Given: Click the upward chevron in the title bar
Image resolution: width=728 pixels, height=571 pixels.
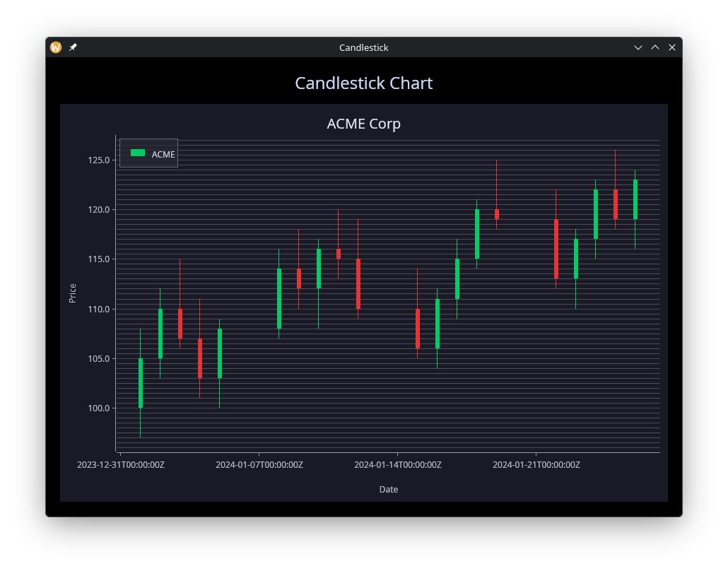Looking at the screenshot, I should pyautogui.click(x=655, y=47).
